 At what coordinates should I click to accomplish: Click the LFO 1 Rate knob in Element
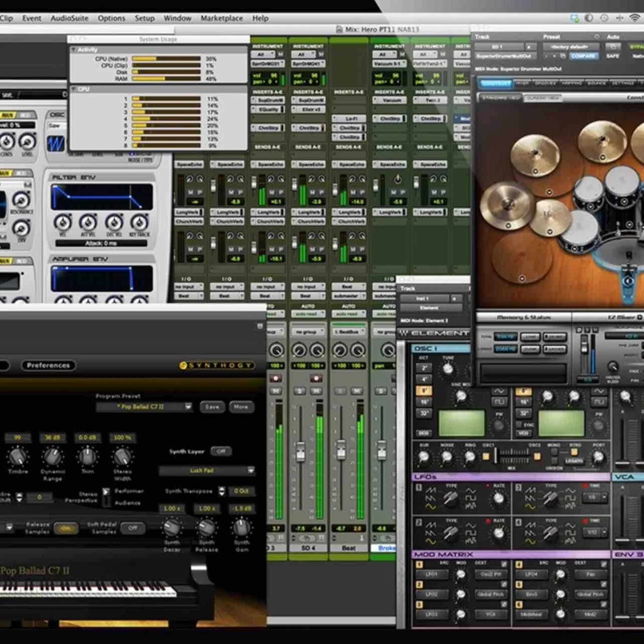tap(498, 498)
